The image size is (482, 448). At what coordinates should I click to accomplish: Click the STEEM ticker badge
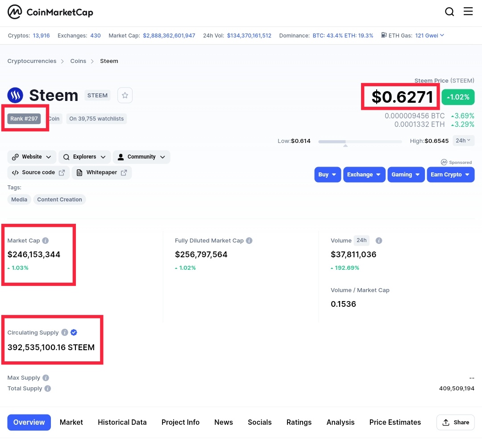(97, 96)
